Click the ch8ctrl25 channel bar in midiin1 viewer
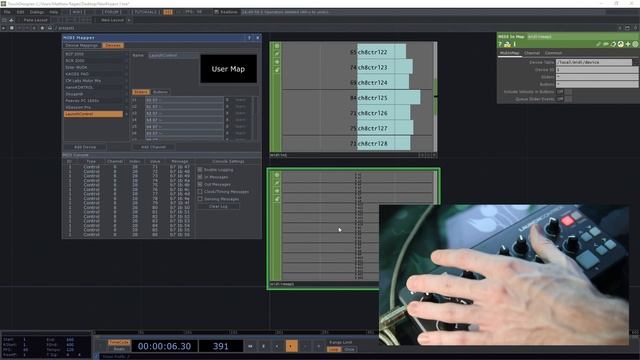640x360 pixels. [x=389, y=98]
